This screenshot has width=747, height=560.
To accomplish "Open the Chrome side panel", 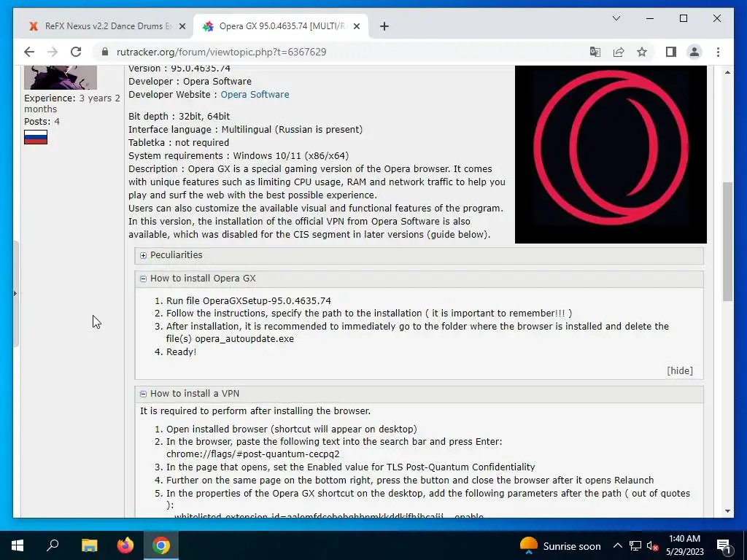I will [x=671, y=52].
